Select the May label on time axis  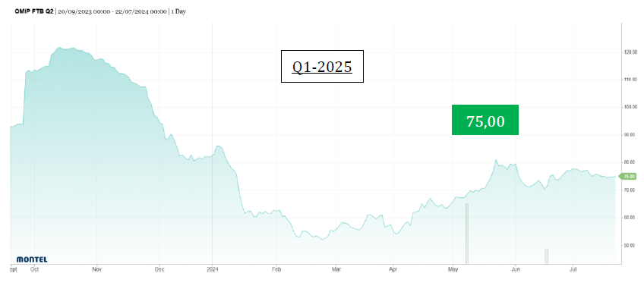[x=453, y=270]
